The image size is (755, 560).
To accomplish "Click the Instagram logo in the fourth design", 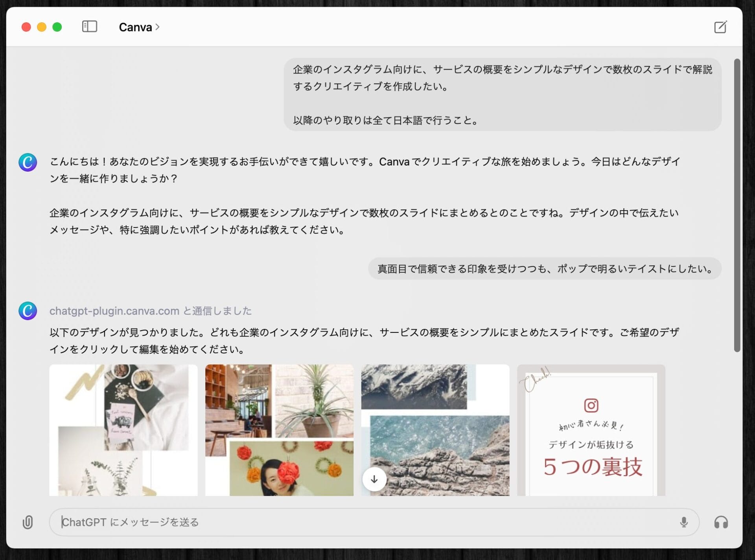I will 591,405.
